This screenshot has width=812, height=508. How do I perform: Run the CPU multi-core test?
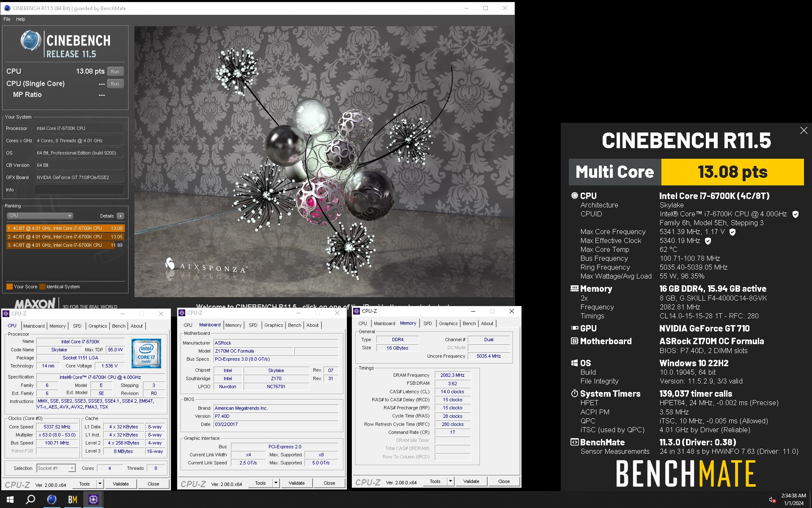[115, 72]
